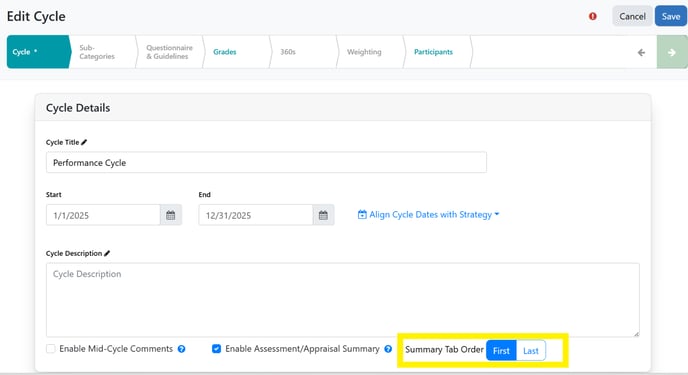Click the help icon for Assessment/Appraisal Summary
Viewport: 688px width, 375px height.
point(388,349)
